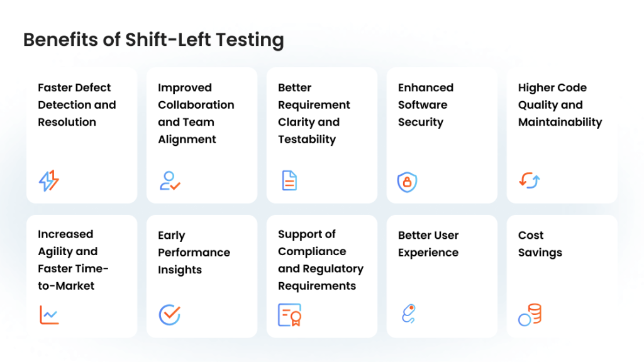Click the coin stack cost savings icon
644x362 pixels.
(530, 315)
